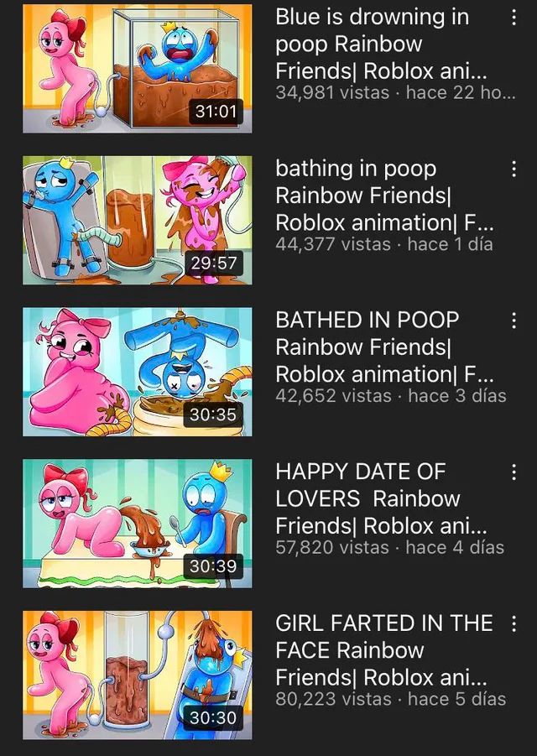
Task: Play the video thumbnail showing 30:30 duration
Action: [138, 675]
